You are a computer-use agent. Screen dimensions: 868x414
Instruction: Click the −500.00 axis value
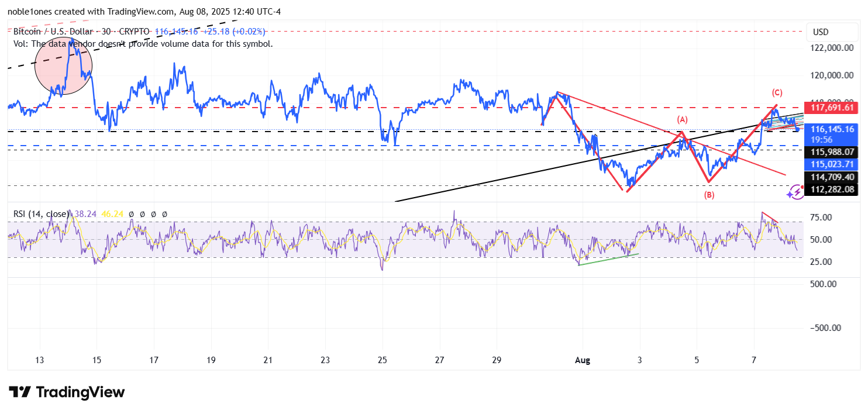coord(825,328)
